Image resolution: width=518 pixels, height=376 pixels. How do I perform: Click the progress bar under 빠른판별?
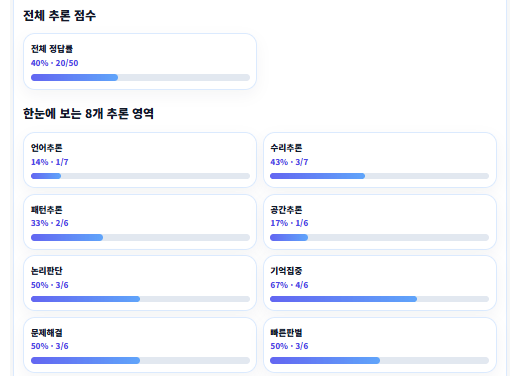pyautogui.click(x=379, y=360)
